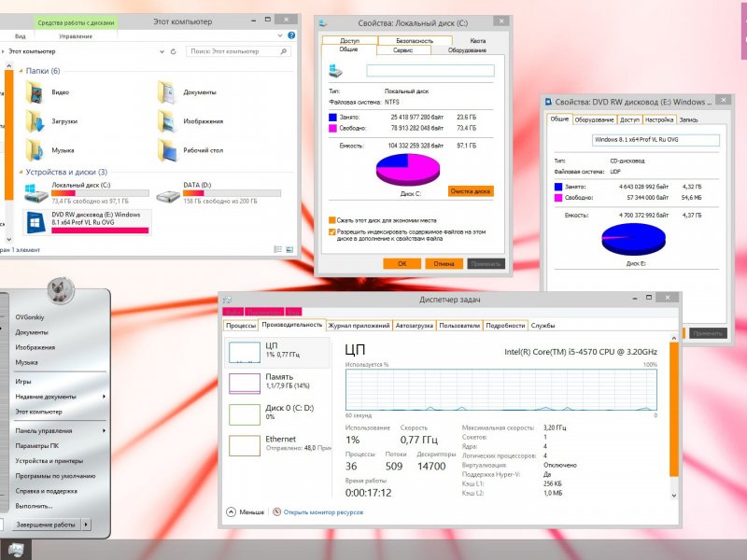Click the title bar icon of E: properties
The image size is (747, 560).
tap(548, 102)
